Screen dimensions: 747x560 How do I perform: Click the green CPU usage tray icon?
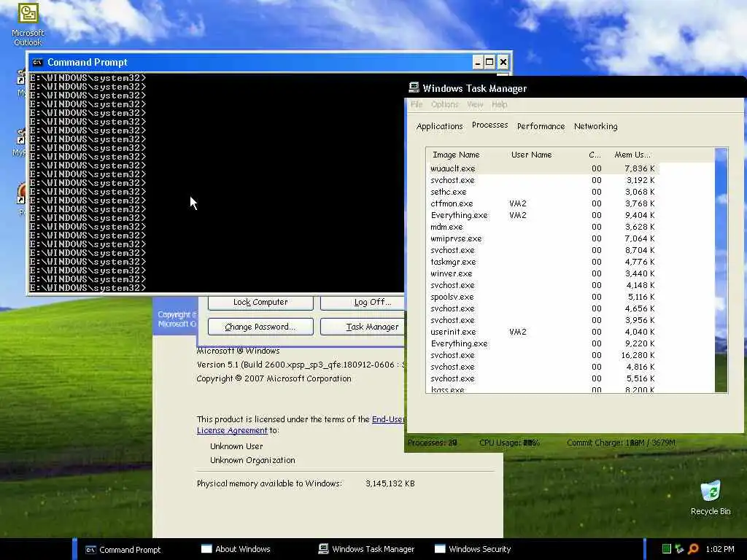click(x=666, y=549)
